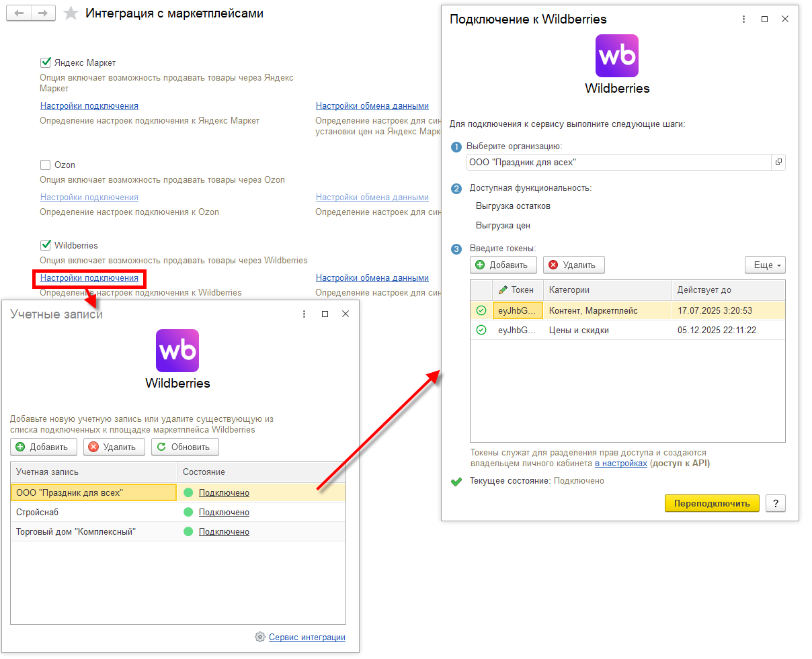Click Подключено link for ООО "Праздник для всех"
This screenshot has width=812, height=659.
coord(224,493)
